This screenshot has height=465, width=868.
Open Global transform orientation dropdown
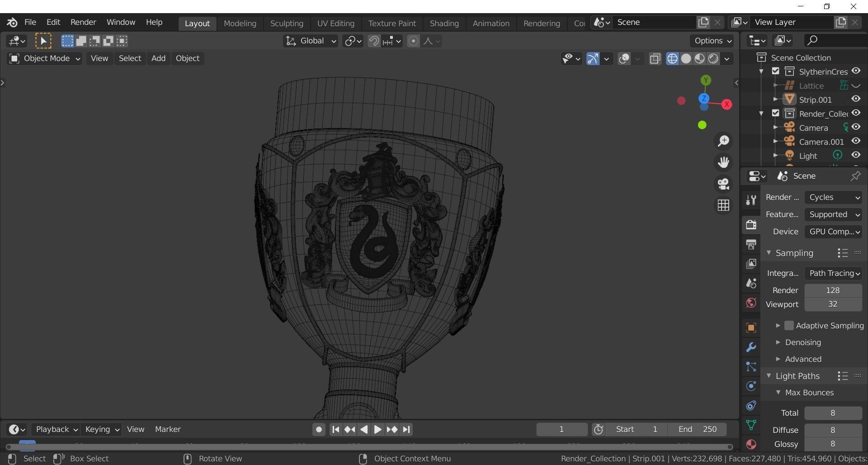[311, 41]
